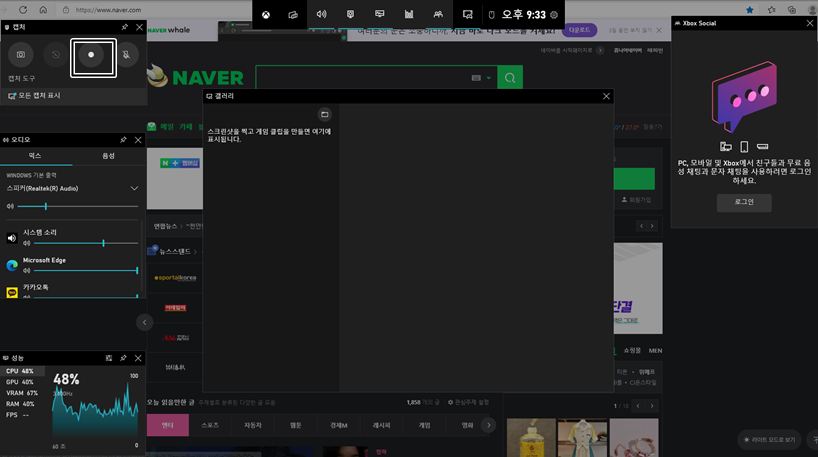The image size is (818, 457).
Task: Toggle the Performance widget from Game Bar
Action: (380, 15)
